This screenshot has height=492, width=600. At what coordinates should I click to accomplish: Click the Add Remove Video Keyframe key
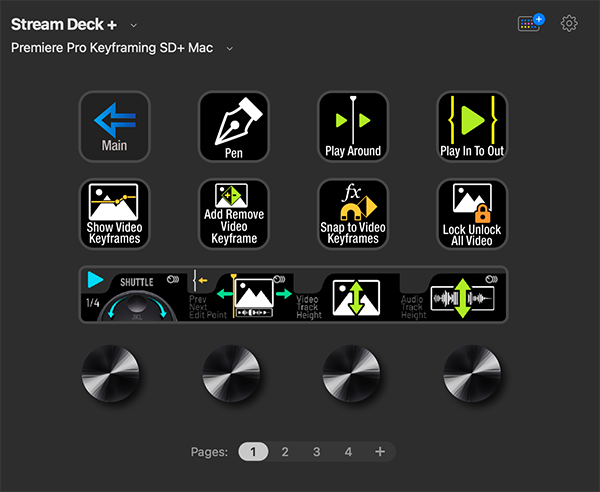pyautogui.click(x=234, y=214)
